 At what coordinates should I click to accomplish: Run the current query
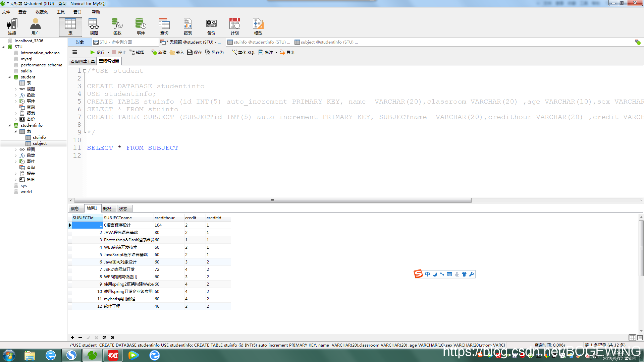click(97, 52)
